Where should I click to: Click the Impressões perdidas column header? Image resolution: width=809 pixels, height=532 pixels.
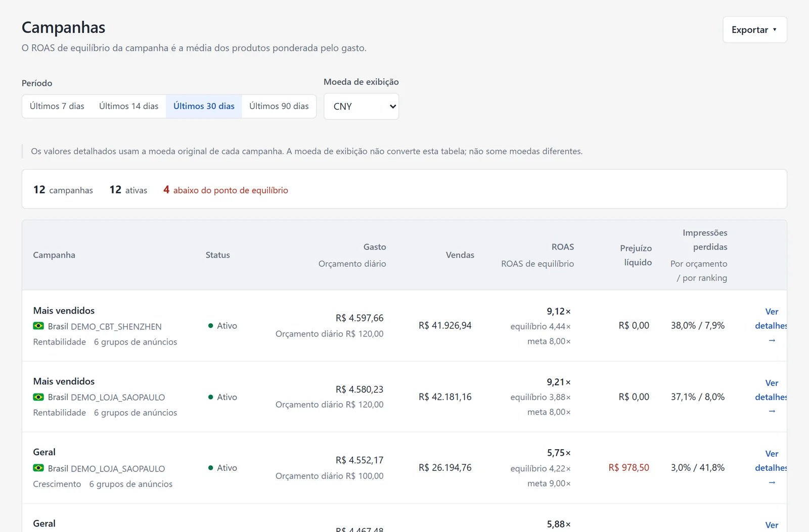705,240
